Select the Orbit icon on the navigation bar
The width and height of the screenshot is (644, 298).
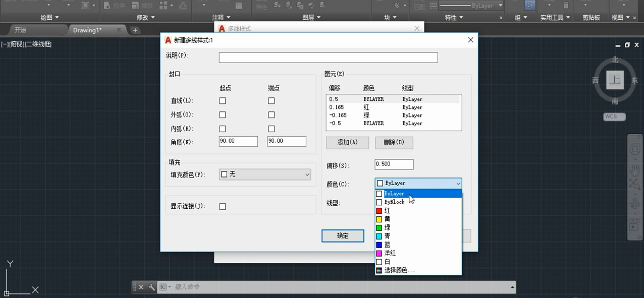pos(635,203)
